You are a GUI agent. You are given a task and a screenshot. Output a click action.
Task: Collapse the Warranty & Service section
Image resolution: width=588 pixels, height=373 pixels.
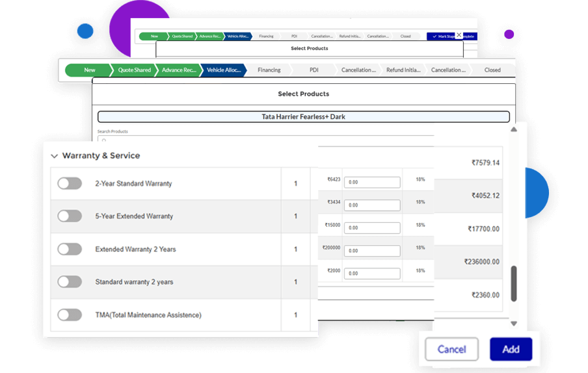(54, 156)
